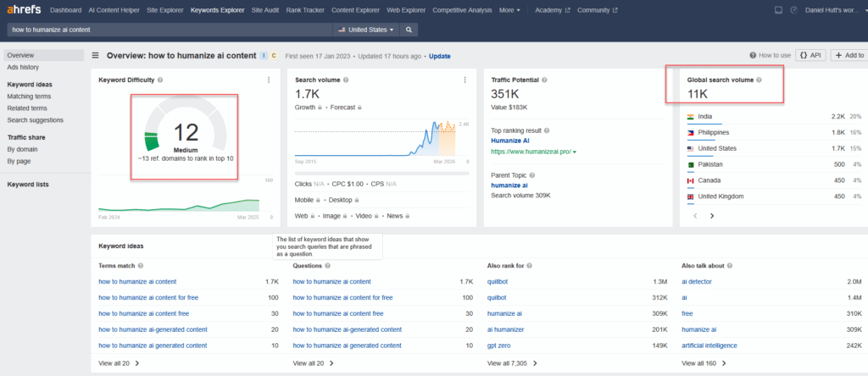
Task: Expand the humanizeai.pro URL dropdown arrow
Action: coord(575,152)
